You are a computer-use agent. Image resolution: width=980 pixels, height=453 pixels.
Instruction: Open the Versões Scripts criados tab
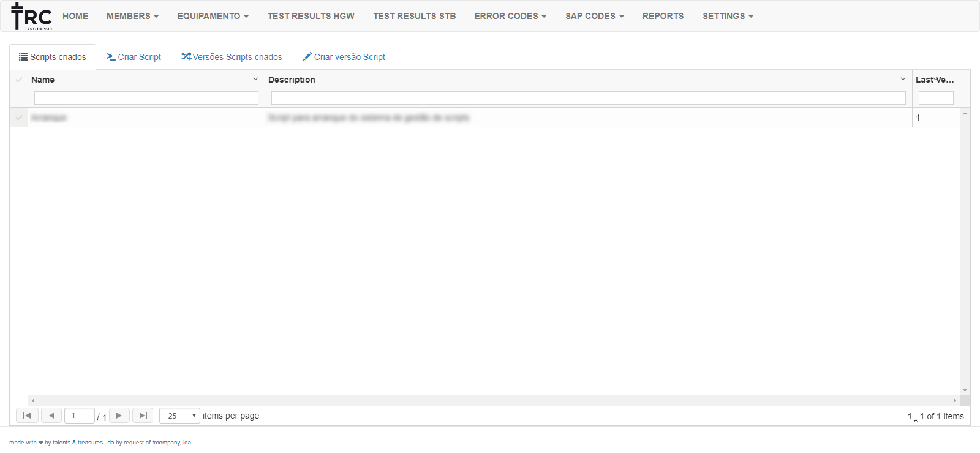point(232,57)
